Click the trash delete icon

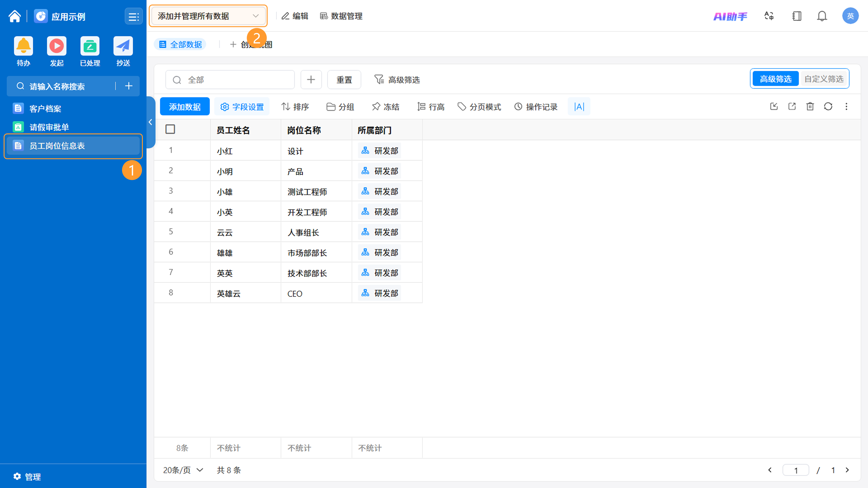[810, 107]
